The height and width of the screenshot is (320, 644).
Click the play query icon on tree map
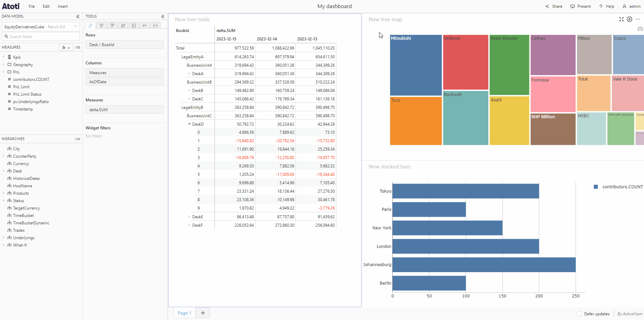coord(630,19)
